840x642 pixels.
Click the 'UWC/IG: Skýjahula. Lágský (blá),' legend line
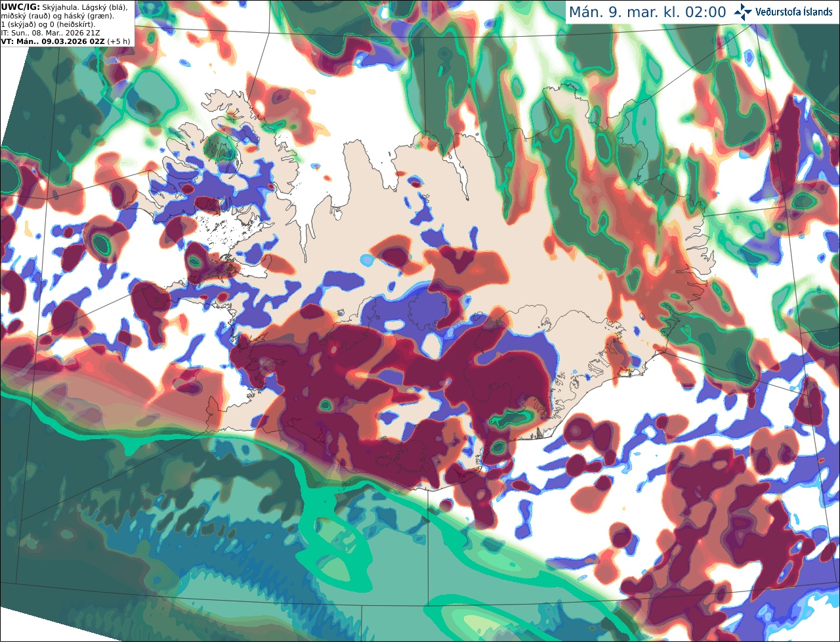click(x=64, y=7)
